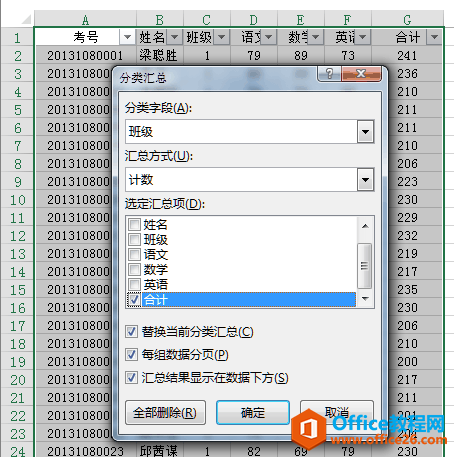Viewport: 454px width, 457px height.
Task: Open filter arrow for 考号 column
Action: click(x=127, y=37)
